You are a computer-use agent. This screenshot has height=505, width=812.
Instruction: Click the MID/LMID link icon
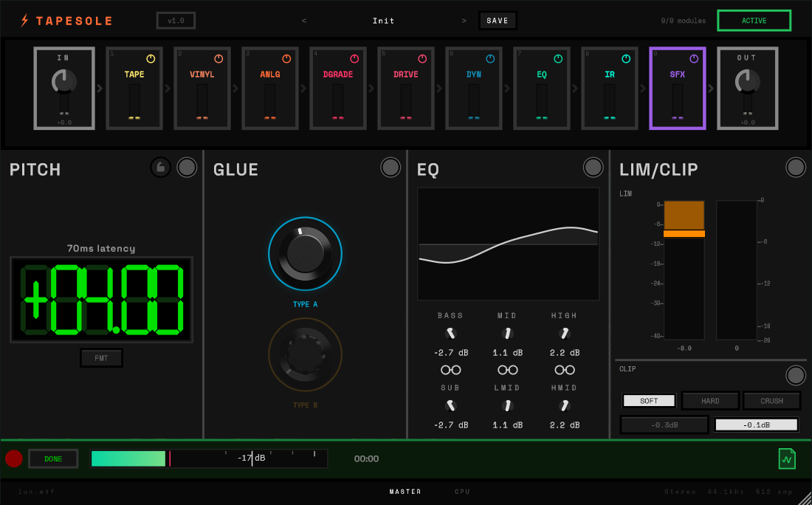(x=508, y=370)
